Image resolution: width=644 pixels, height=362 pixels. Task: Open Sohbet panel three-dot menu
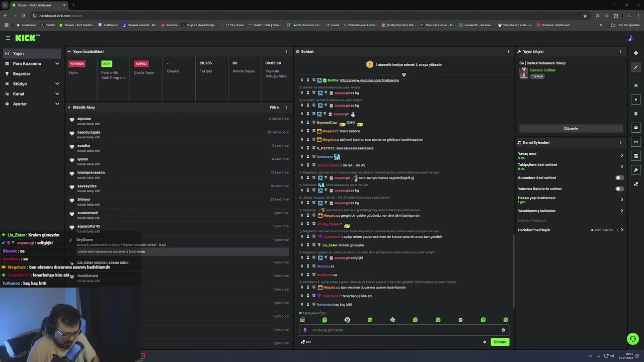pos(508,51)
